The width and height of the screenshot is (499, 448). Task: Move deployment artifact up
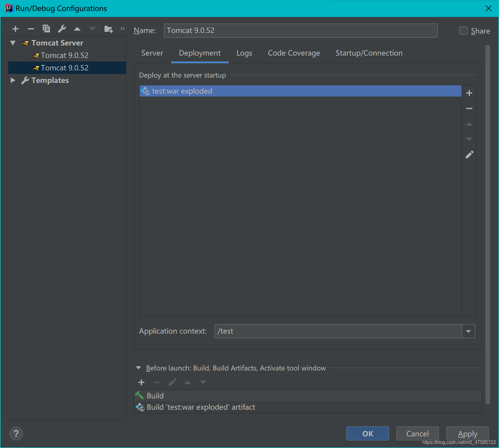tap(469, 124)
